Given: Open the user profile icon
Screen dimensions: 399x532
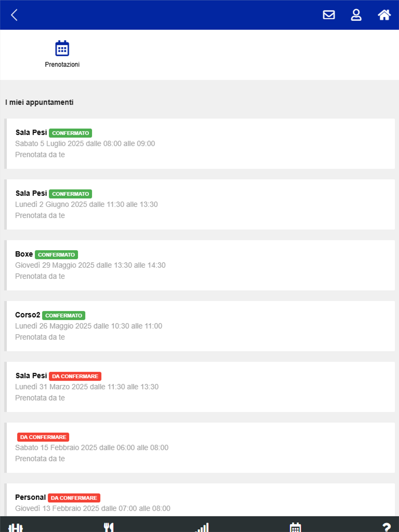Looking at the screenshot, I should (x=356, y=15).
